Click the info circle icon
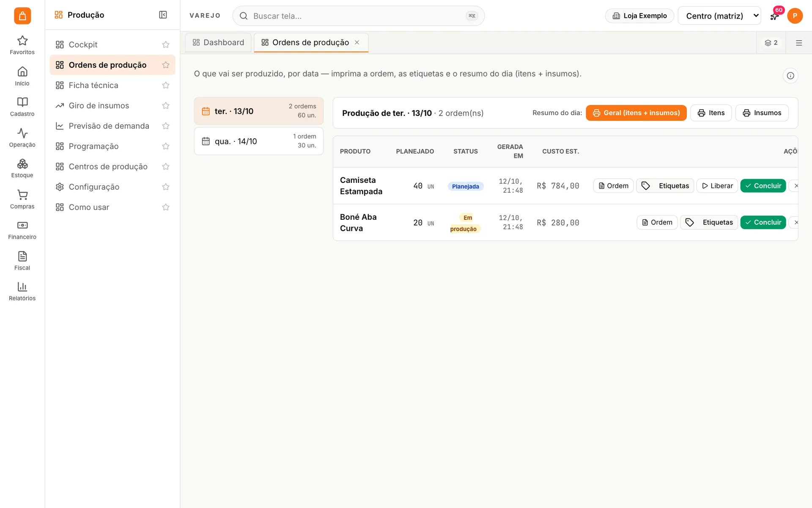The width and height of the screenshot is (812, 508). click(x=790, y=76)
